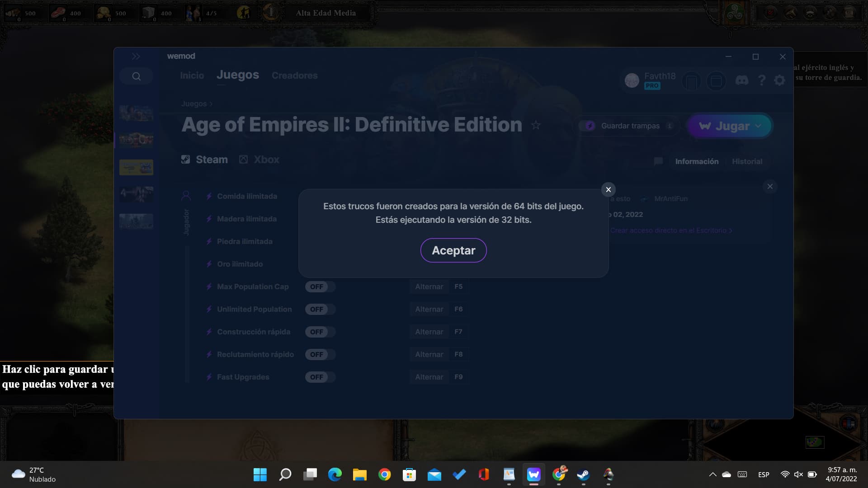The width and height of the screenshot is (868, 488).
Task: Show hidden icons in the system tray
Action: point(713,475)
